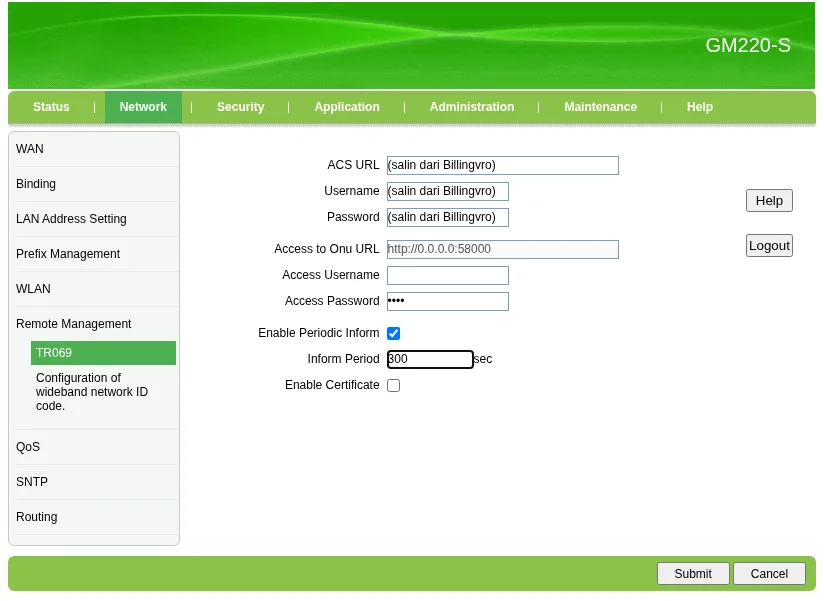824x601 pixels.
Task: Focus the Access Username field
Action: point(448,275)
